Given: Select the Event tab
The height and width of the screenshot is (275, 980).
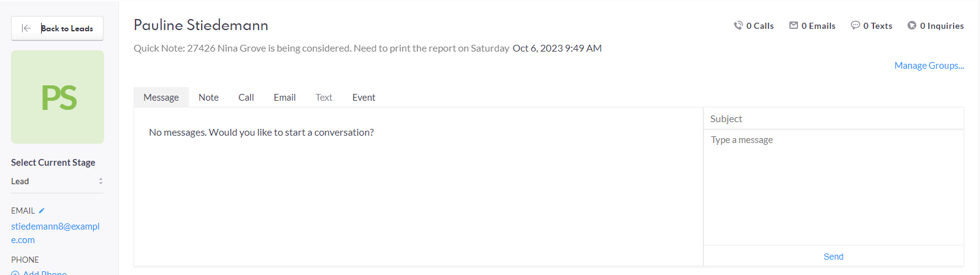Looking at the screenshot, I should [x=363, y=98].
